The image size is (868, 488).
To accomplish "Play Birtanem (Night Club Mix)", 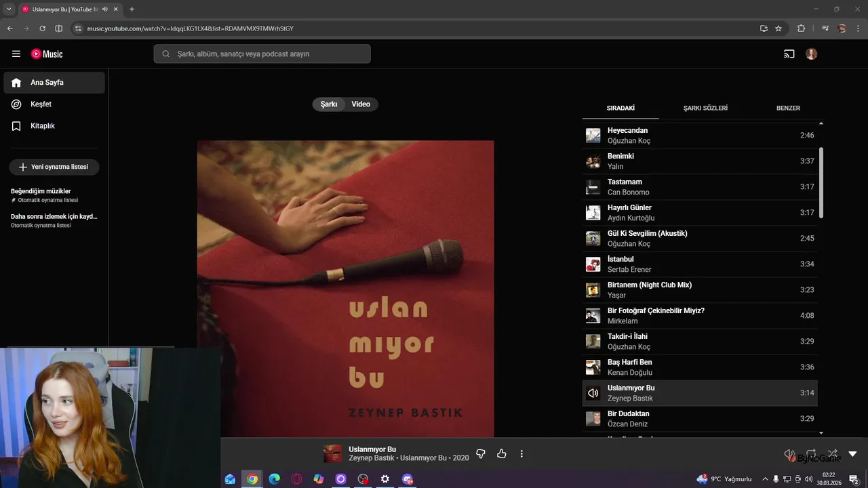I will (700, 290).
